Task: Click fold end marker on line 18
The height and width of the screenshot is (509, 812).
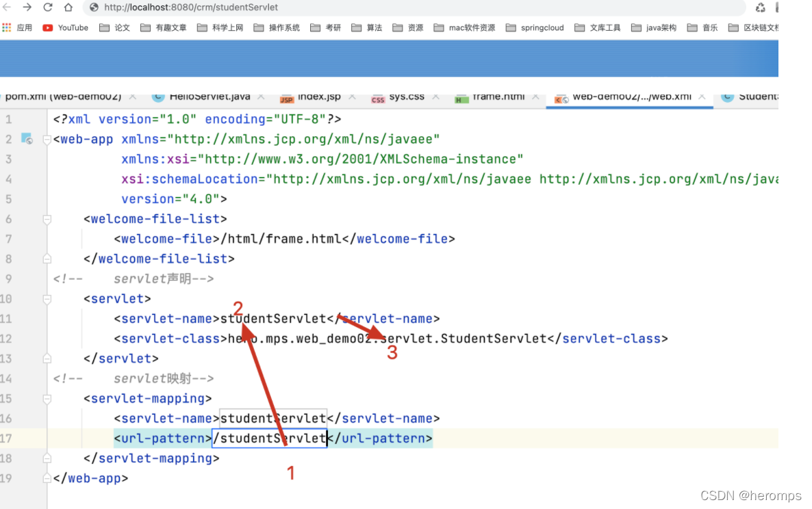Action: point(47,458)
